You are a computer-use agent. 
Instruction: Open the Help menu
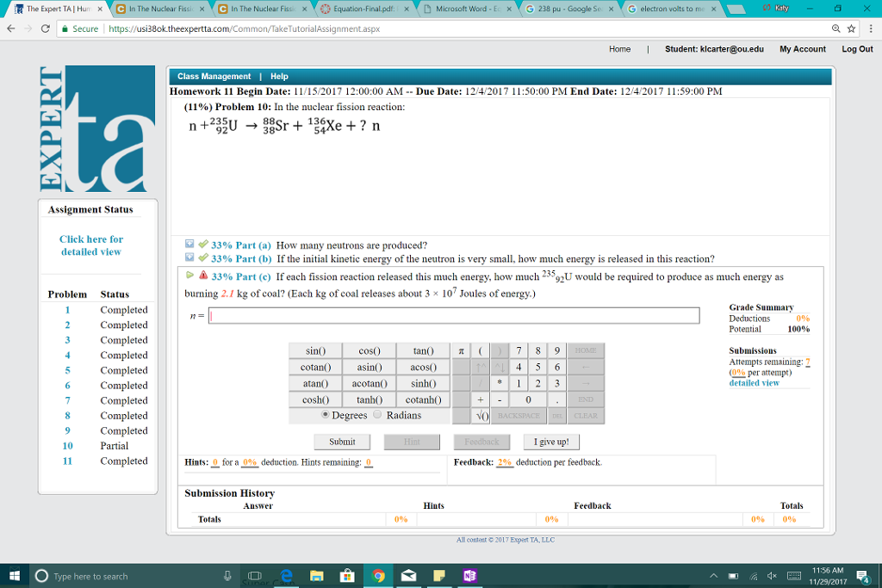[x=278, y=76]
